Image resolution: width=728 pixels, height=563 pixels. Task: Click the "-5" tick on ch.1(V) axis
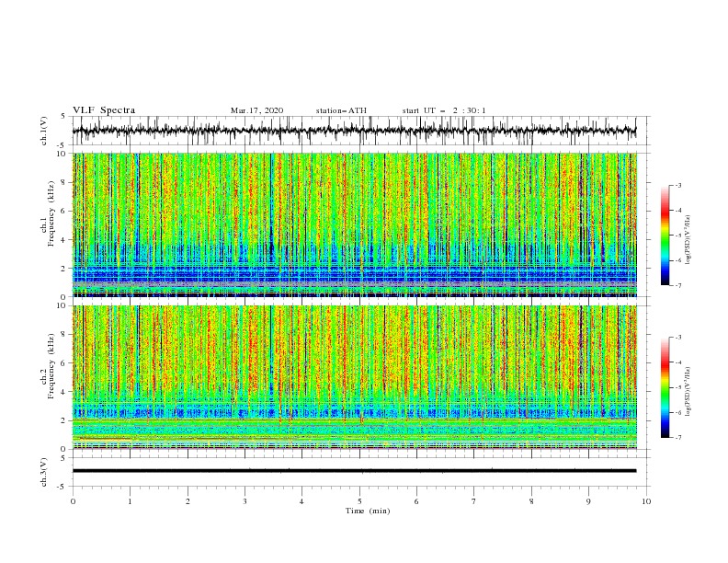62,145
